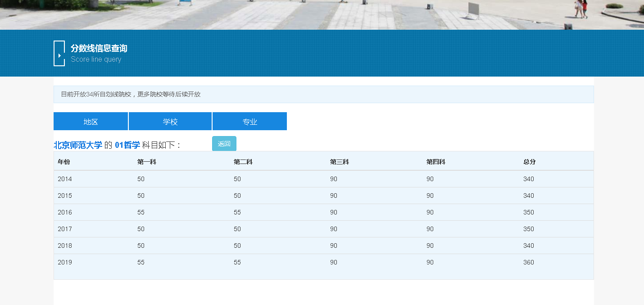Click the 总分 value 360 for 2019
The height and width of the screenshot is (305, 644).
(x=529, y=262)
